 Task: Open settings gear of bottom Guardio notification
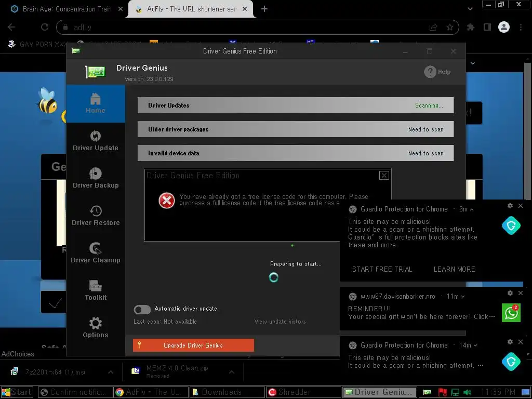pos(510,342)
